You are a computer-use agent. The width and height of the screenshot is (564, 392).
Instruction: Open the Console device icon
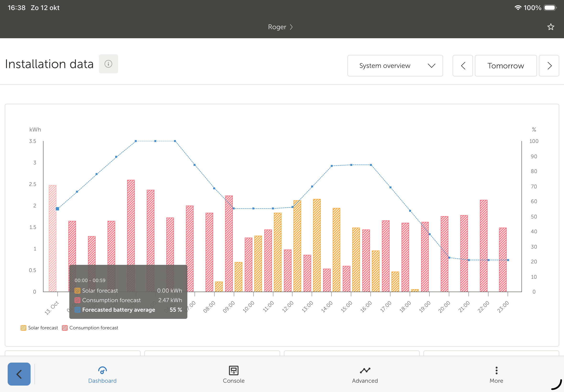pos(233,370)
